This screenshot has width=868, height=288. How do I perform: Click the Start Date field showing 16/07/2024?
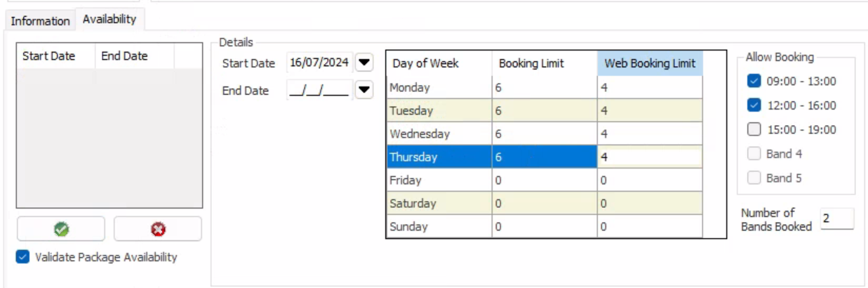click(319, 63)
